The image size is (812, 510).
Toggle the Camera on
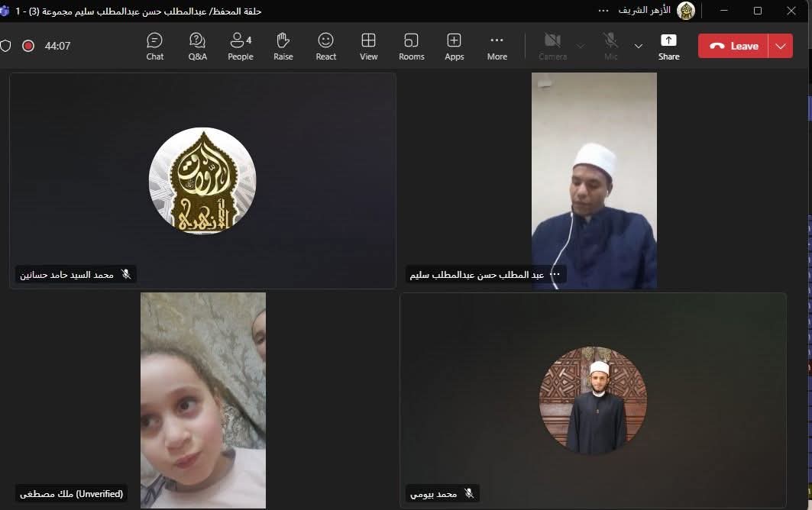(552, 46)
